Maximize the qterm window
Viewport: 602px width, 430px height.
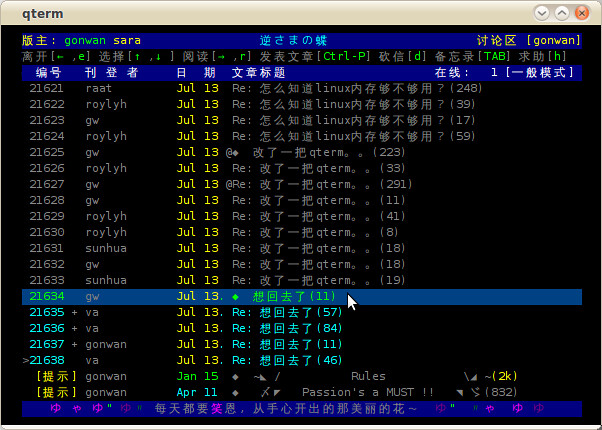pyautogui.click(x=562, y=13)
